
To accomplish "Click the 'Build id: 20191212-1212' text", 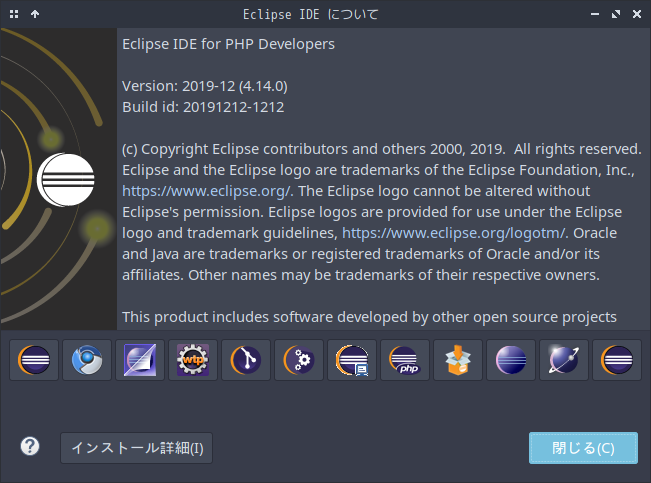I will coord(203,107).
